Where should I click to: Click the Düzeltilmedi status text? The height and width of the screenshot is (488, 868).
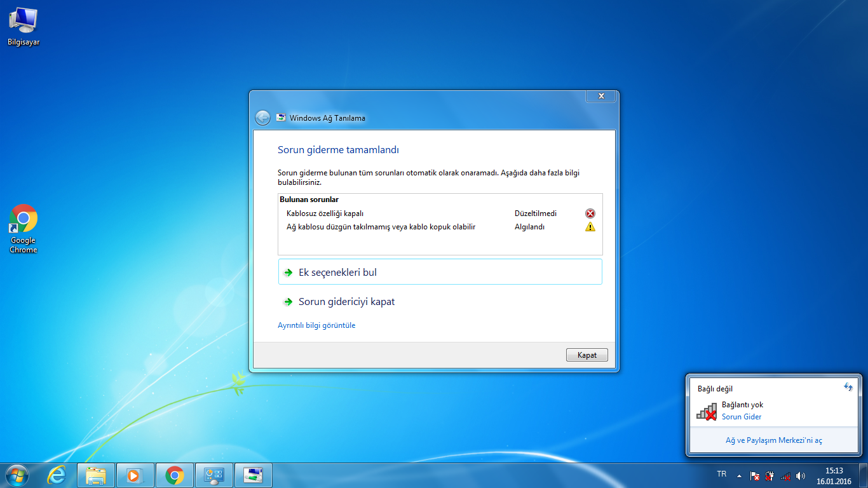[x=535, y=213]
